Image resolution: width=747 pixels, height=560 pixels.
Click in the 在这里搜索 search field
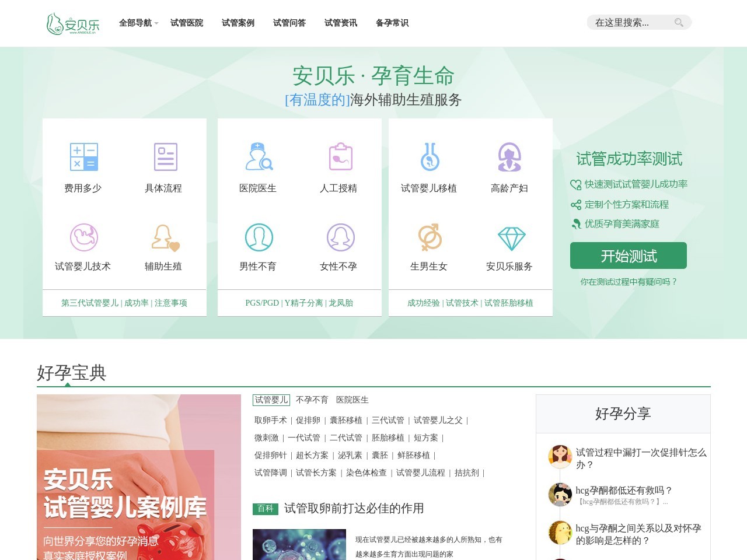click(630, 23)
